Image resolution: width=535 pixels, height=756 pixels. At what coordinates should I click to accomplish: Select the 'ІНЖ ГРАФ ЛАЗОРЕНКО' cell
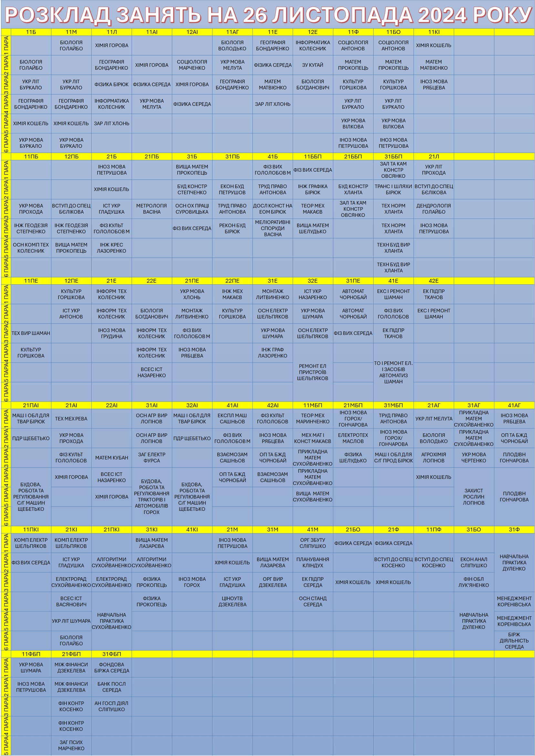tap(273, 353)
